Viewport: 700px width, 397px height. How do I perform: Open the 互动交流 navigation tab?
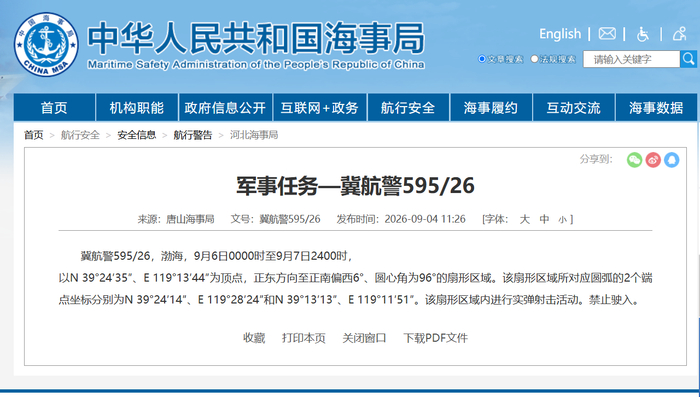click(574, 108)
